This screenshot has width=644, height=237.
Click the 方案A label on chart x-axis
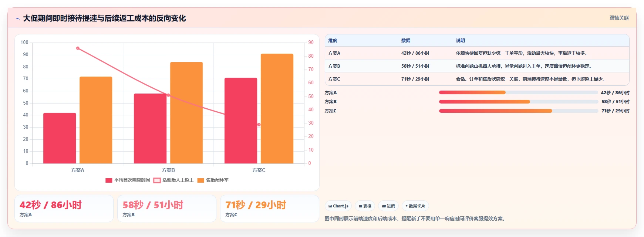tap(78, 170)
